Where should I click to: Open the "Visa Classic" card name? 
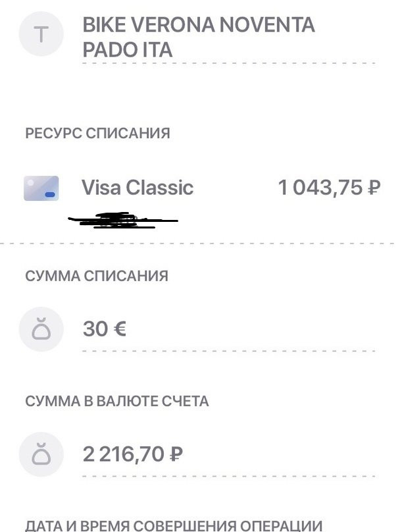point(137,188)
